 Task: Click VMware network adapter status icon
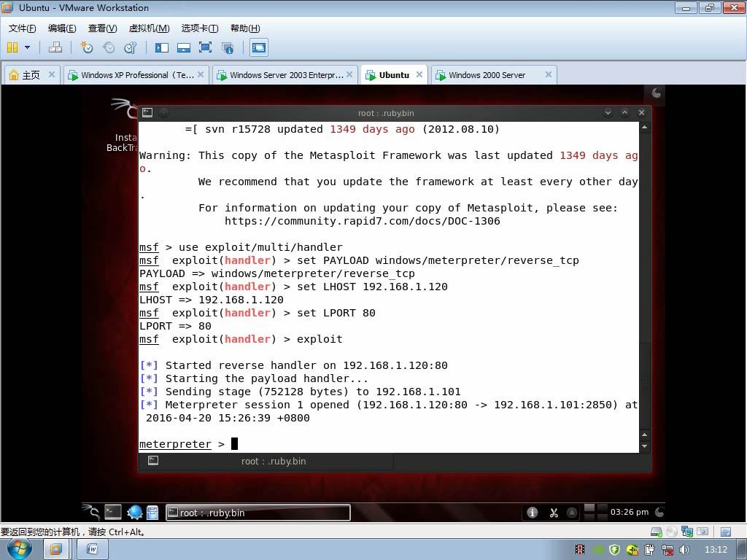687,532
